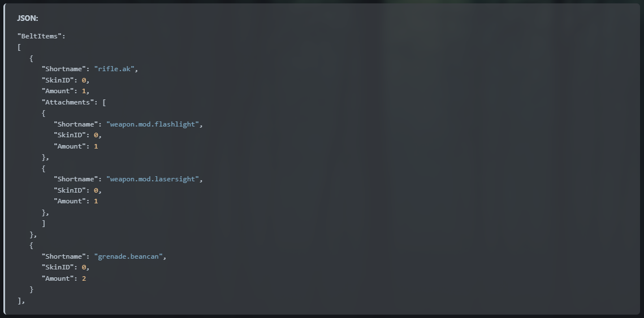644x318 pixels.
Task: Click the Shortname key beside rifle.ak
Action: click(x=63, y=69)
